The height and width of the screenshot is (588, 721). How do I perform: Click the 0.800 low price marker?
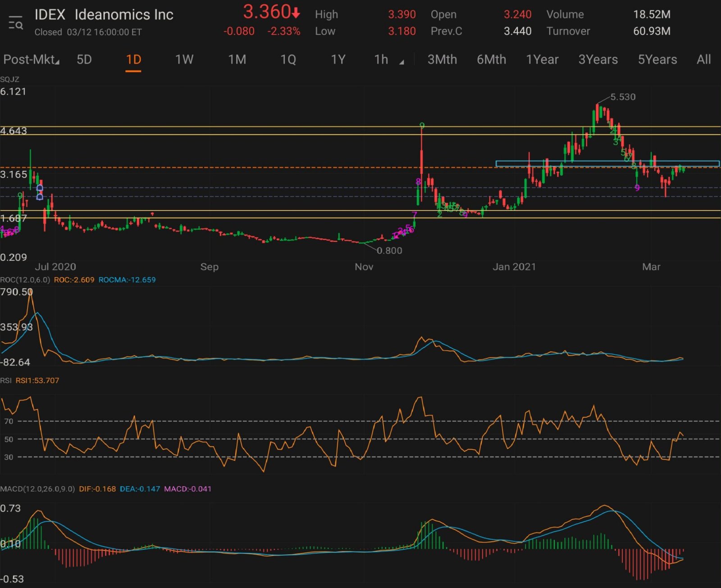(x=389, y=251)
